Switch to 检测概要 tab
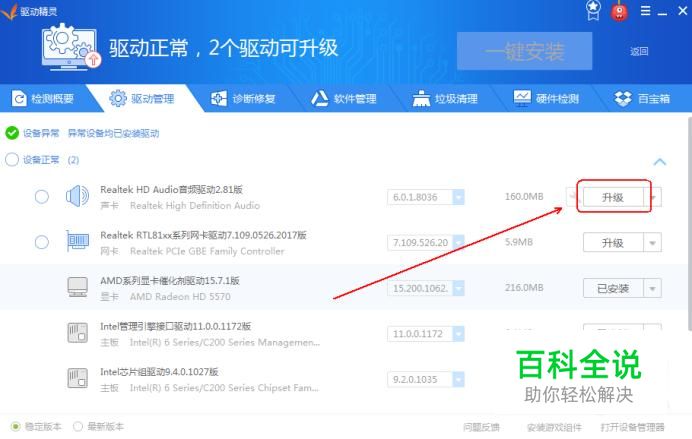 pyautogui.click(x=43, y=98)
